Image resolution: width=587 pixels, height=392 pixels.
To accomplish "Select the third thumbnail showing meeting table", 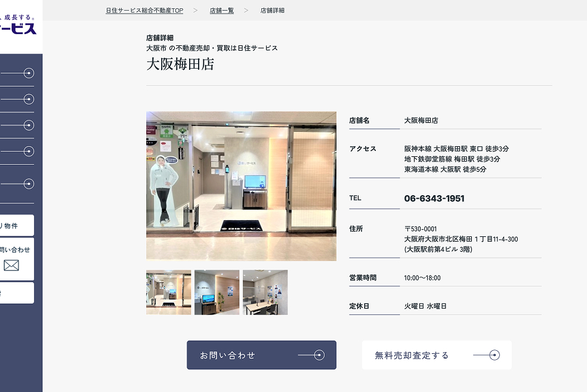I will point(265,292).
